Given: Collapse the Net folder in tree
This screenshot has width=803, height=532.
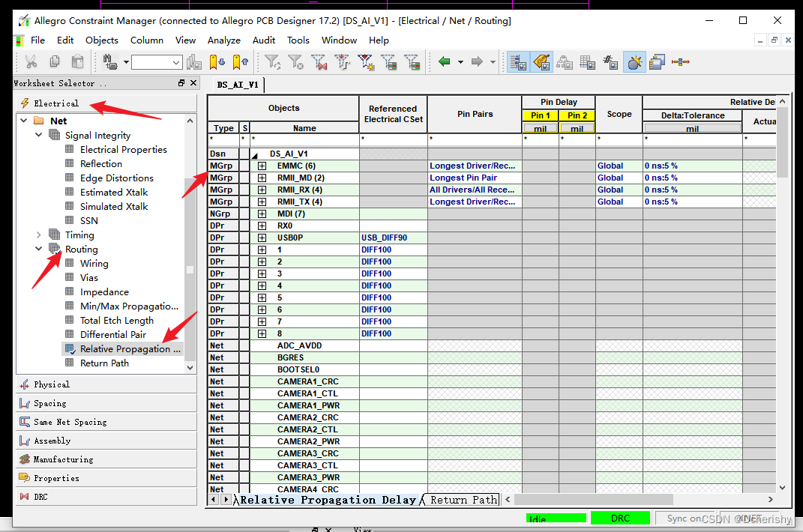Looking at the screenshot, I should (23, 121).
